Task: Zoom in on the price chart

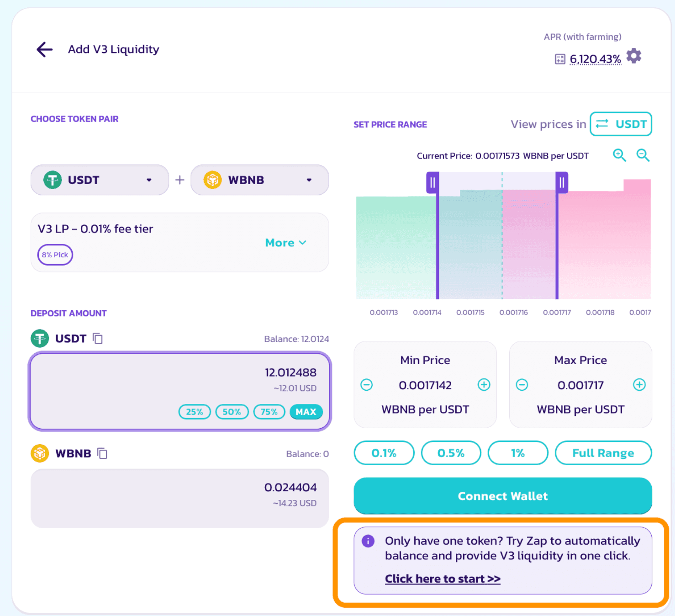Action: click(619, 155)
